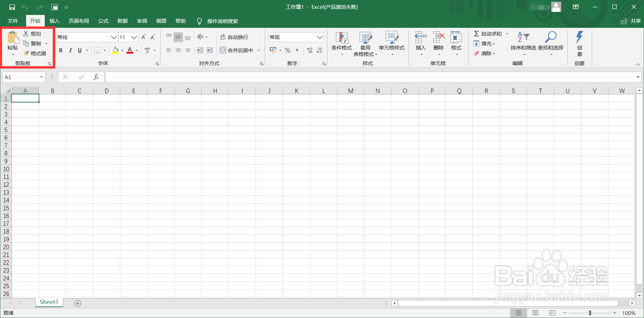Click the Tell Me search box (操作说明搜索)

point(223,21)
